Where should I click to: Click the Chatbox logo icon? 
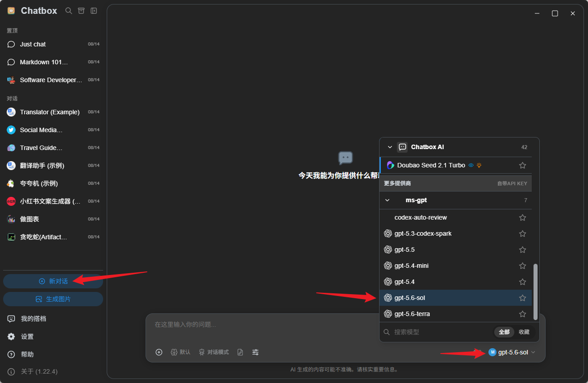[x=11, y=11]
